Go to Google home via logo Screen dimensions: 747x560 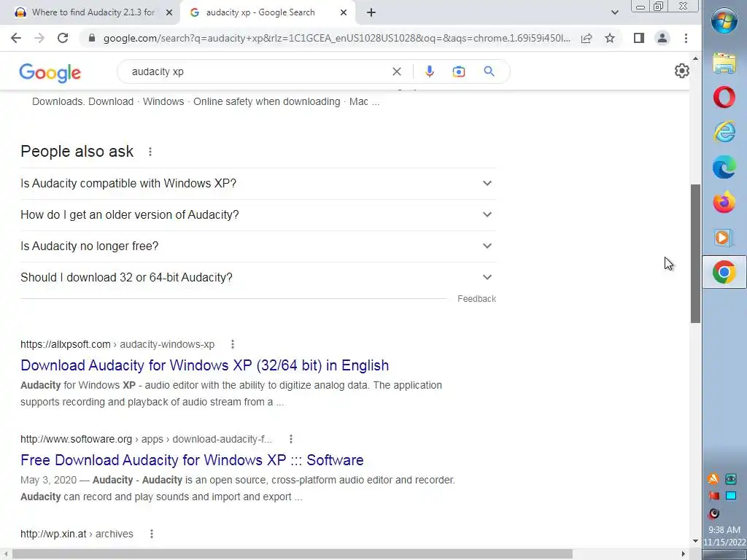coord(50,73)
